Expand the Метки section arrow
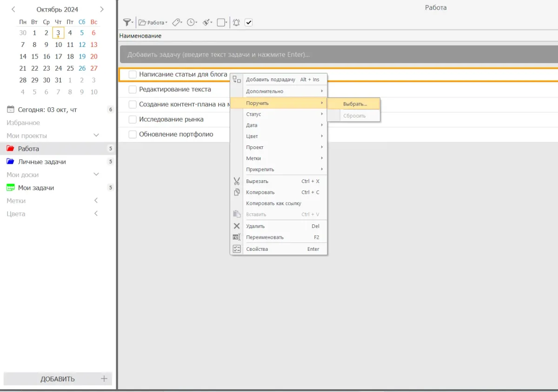Image resolution: width=558 pixels, height=392 pixels. (96, 201)
